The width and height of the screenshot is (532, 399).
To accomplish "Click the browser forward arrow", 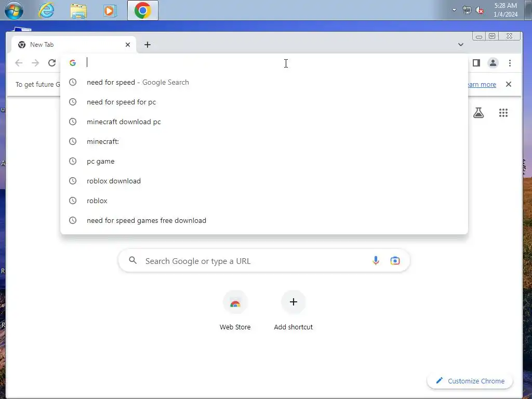I will [35, 63].
